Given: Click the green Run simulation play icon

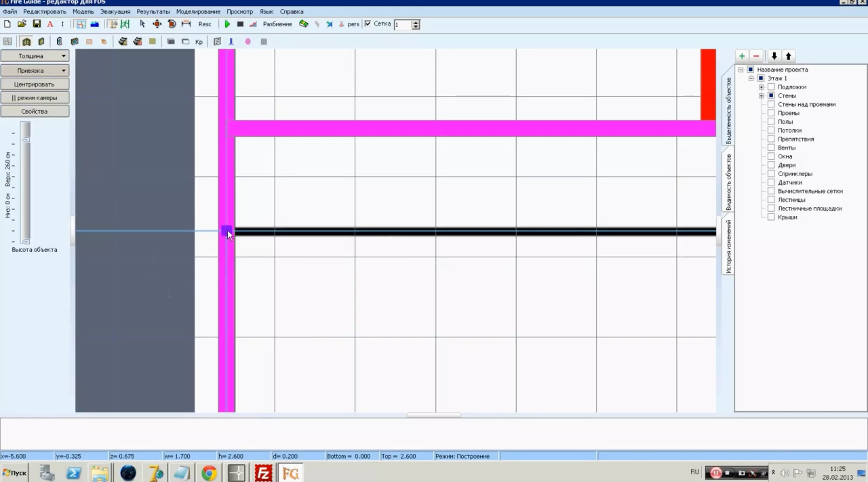Looking at the screenshot, I should 227,24.
